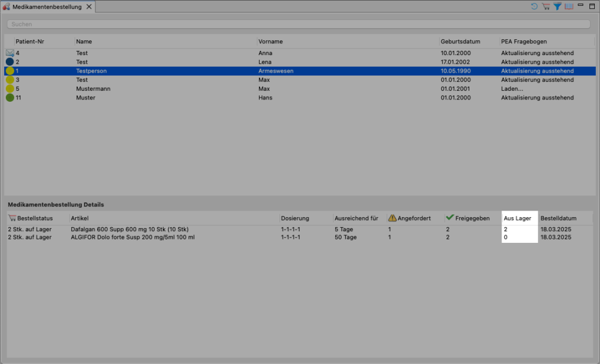
Task: Click the Suchen search field
Action: [298, 25]
